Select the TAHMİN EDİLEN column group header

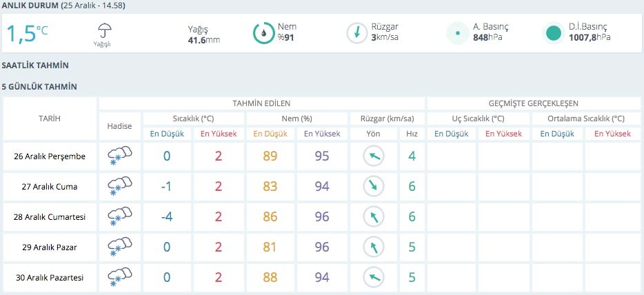261,103
